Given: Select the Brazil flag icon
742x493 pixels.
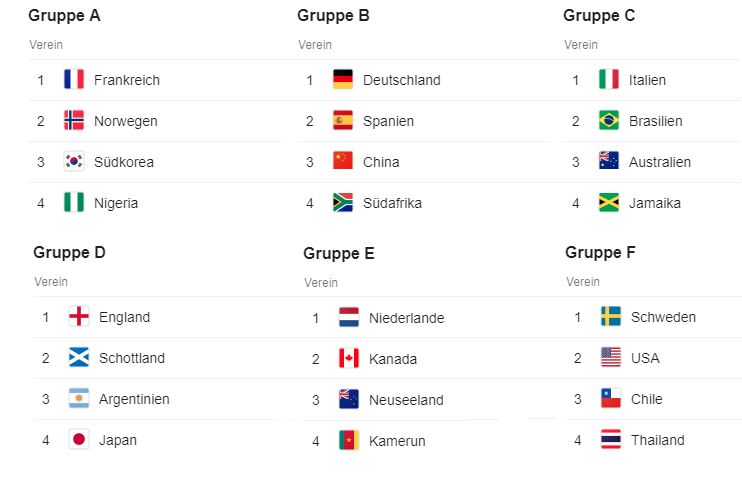Looking at the screenshot, I should click(609, 121).
